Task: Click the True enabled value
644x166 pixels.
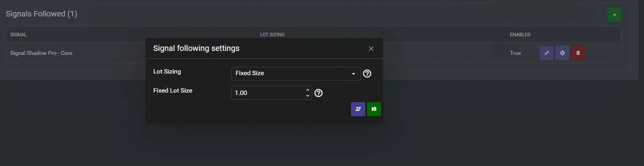Action: tap(515, 53)
